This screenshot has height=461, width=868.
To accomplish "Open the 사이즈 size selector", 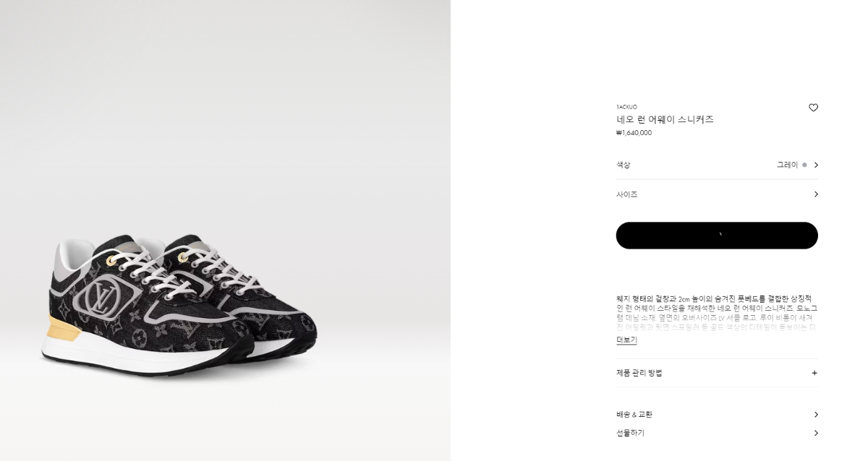I will 717,194.
